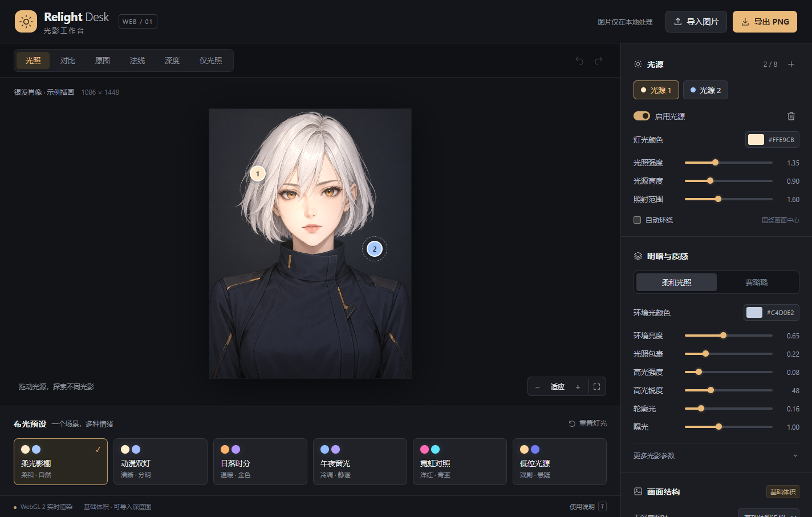Select the 柔和光照 shading mode
812x517 pixels.
tap(676, 282)
